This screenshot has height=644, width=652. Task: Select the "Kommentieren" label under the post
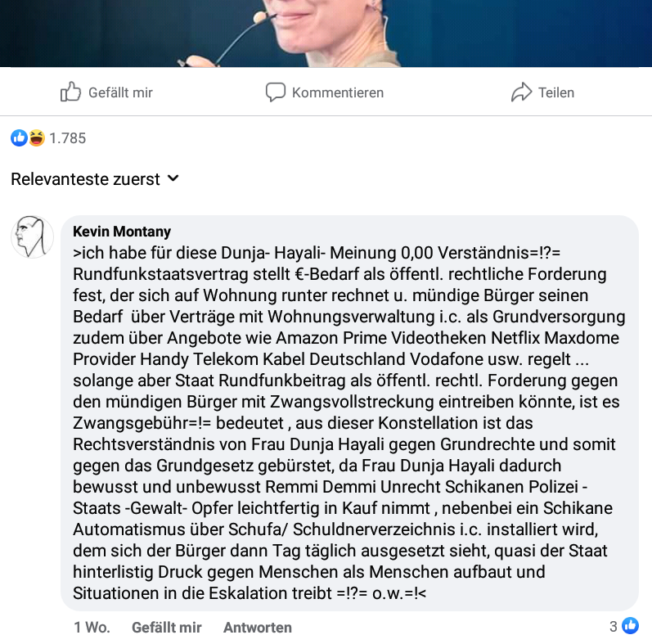(x=337, y=92)
